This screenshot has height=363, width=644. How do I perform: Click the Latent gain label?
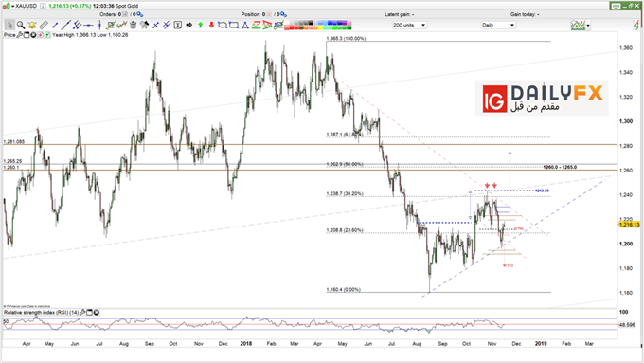click(400, 14)
